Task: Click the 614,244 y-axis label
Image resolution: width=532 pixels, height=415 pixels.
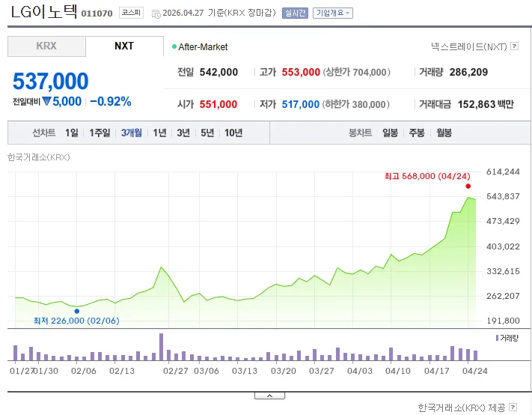Action: 503,172
